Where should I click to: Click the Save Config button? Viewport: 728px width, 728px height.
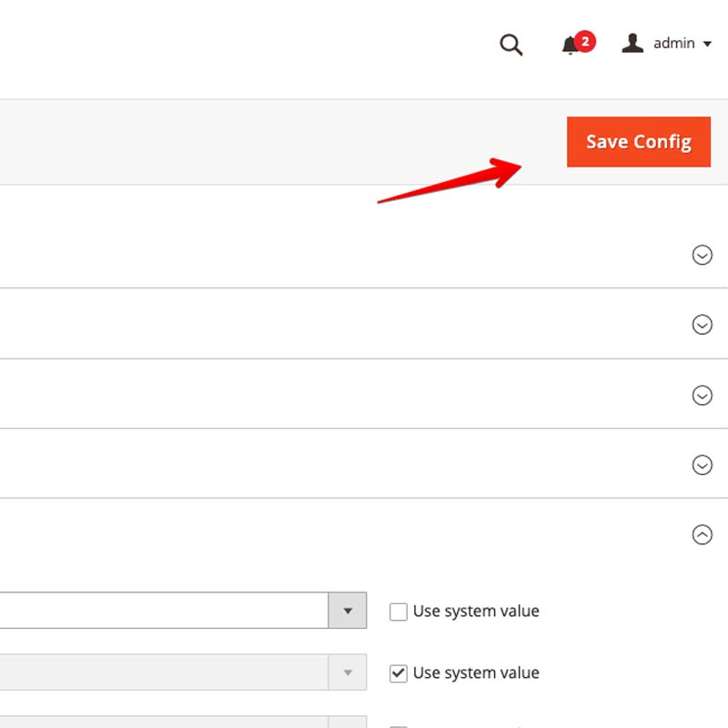coord(638,142)
